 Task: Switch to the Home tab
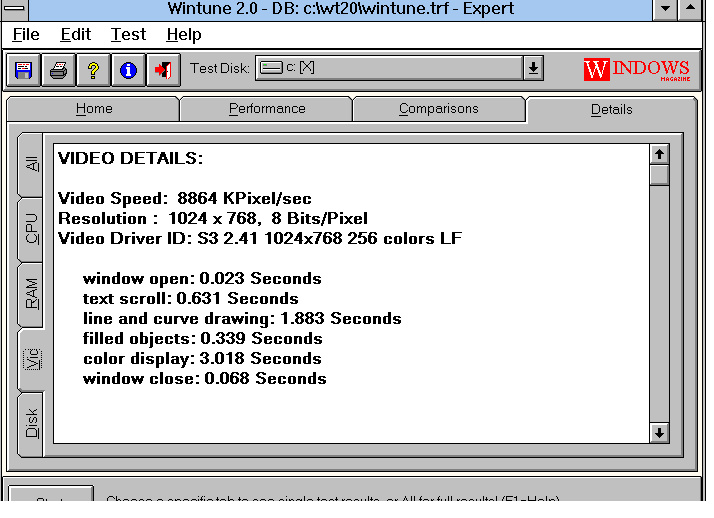tap(94, 109)
